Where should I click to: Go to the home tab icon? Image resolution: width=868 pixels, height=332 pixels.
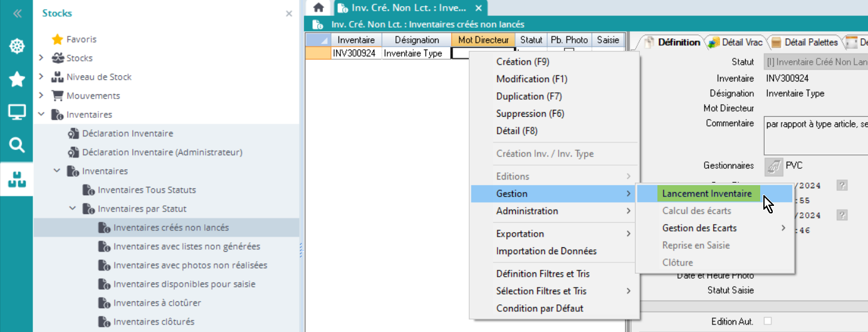(318, 8)
